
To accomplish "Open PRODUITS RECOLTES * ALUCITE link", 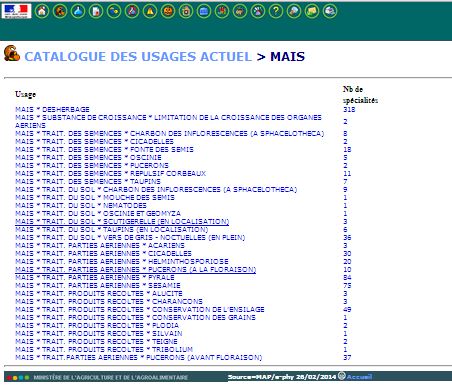I will [x=99, y=293].
